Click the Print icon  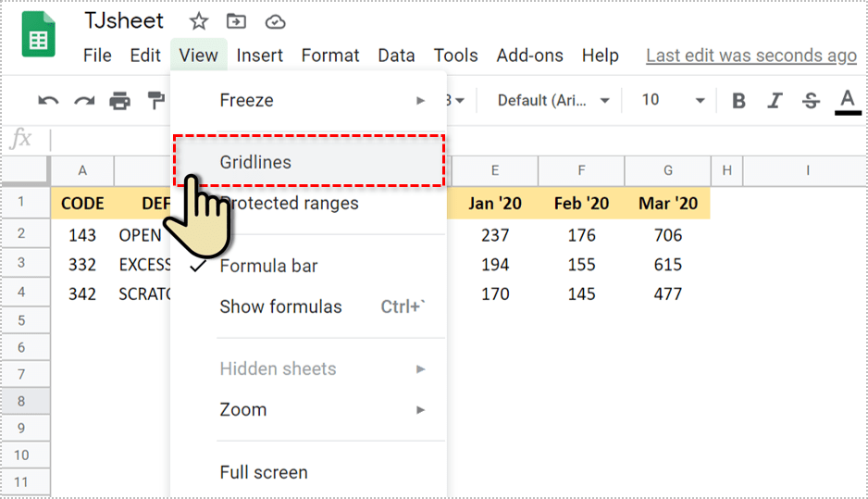pyautogui.click(x=120, y=100)
